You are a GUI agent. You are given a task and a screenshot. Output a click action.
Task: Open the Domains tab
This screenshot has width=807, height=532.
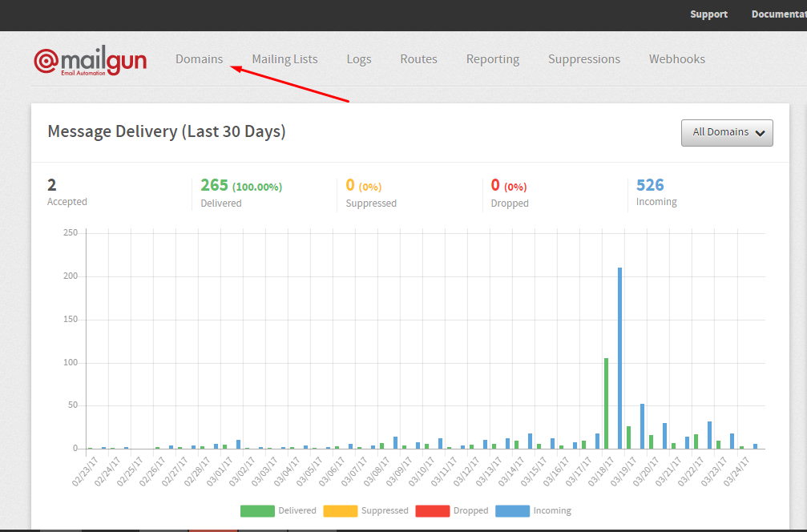coord(199,59)
